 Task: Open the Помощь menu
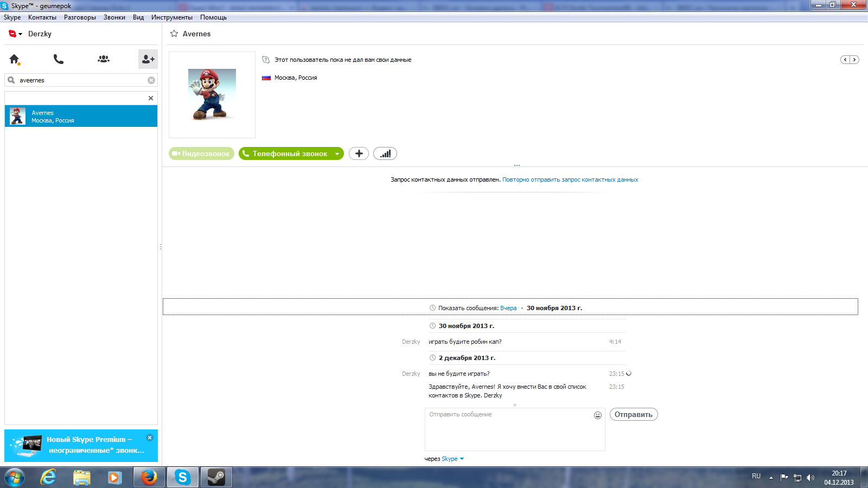point(213,17)
